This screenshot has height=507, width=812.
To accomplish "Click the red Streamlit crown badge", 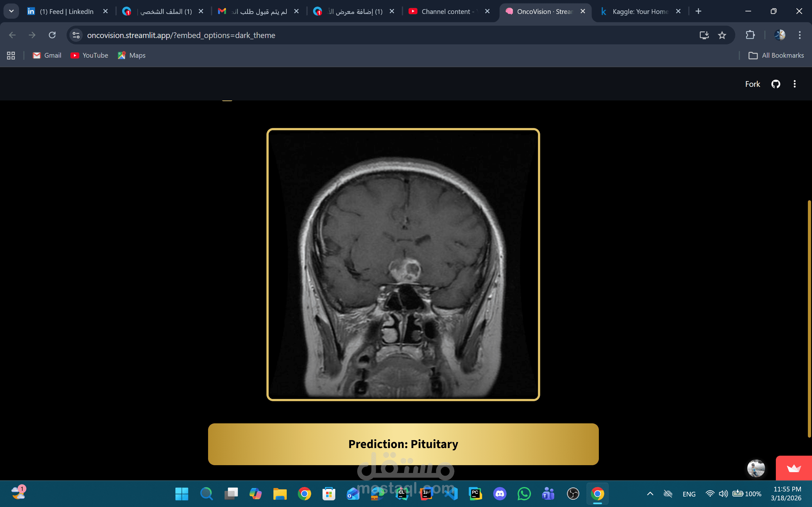I will (x=794, y=468).
